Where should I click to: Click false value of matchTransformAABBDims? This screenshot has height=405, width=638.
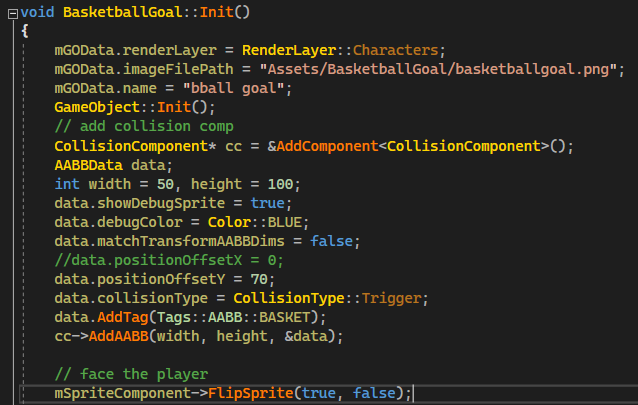click(x=331, y=241)
